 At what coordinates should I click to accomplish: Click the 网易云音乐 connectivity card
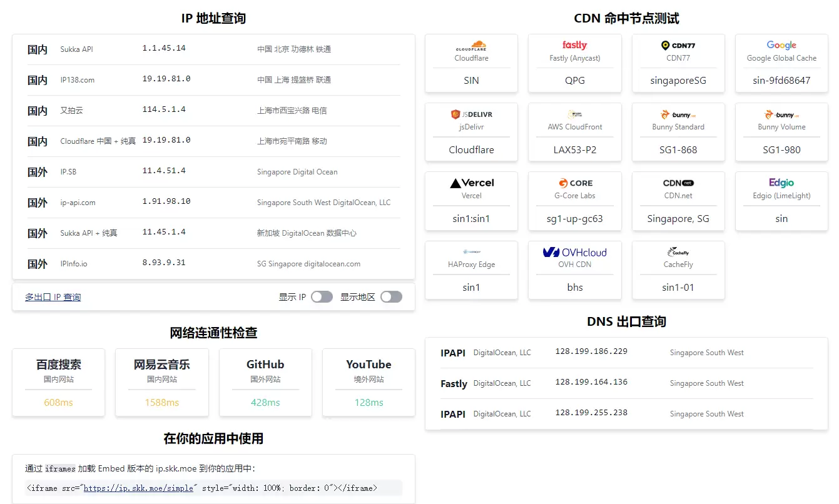[162, 383]
